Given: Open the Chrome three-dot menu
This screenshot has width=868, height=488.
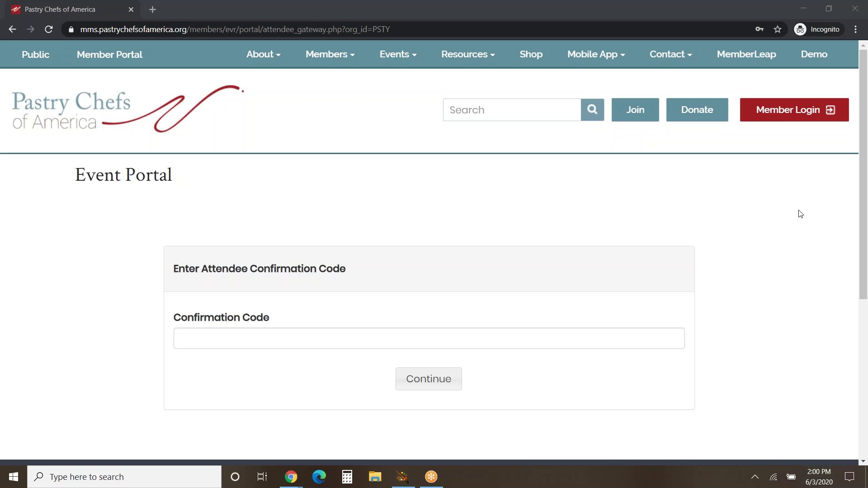Looking at the screenshot, I should pyautogui.click(x=855, y=29).
